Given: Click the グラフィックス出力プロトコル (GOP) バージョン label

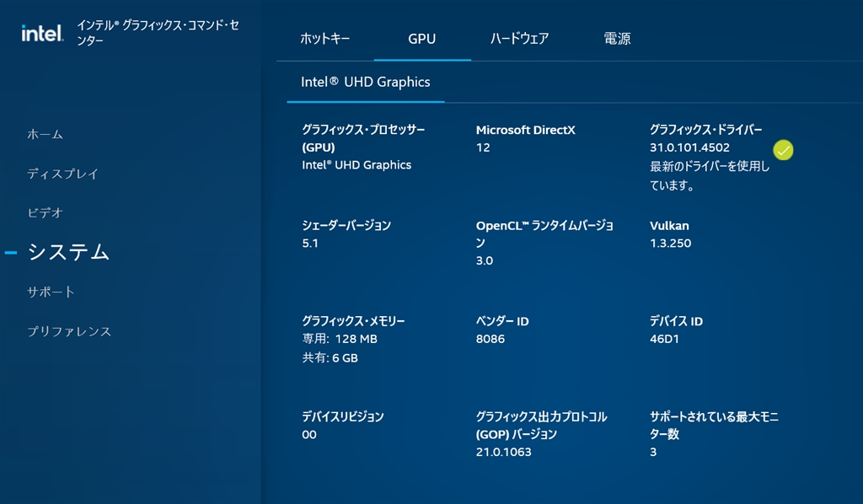Looking at the screenshot, I should (x=542, y=426).
